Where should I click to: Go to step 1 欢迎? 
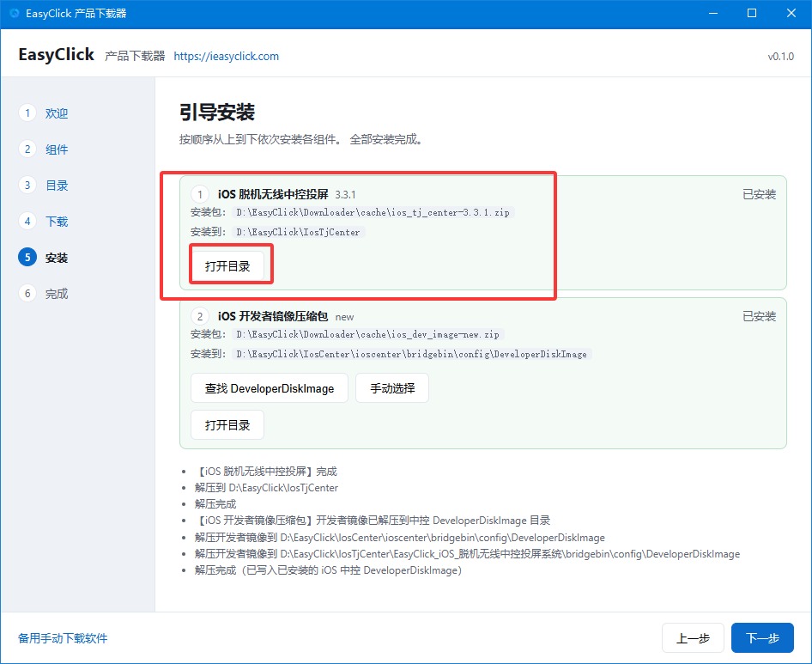coord(44,113)
